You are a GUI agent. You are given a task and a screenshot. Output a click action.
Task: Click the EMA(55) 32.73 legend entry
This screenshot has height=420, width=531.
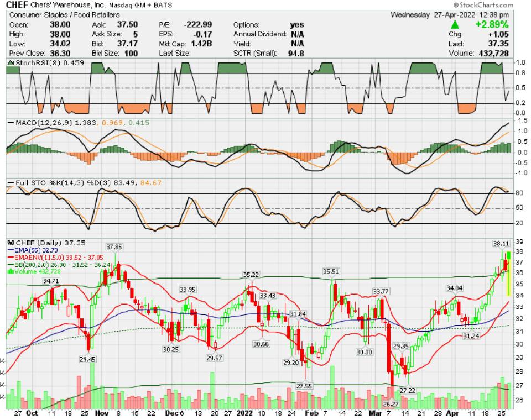33,250
